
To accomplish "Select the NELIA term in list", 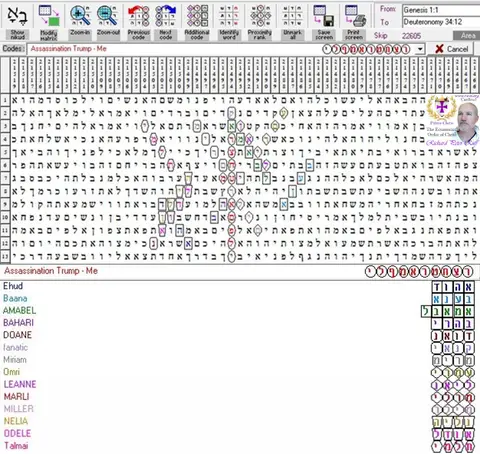I will tap(16, 421).
